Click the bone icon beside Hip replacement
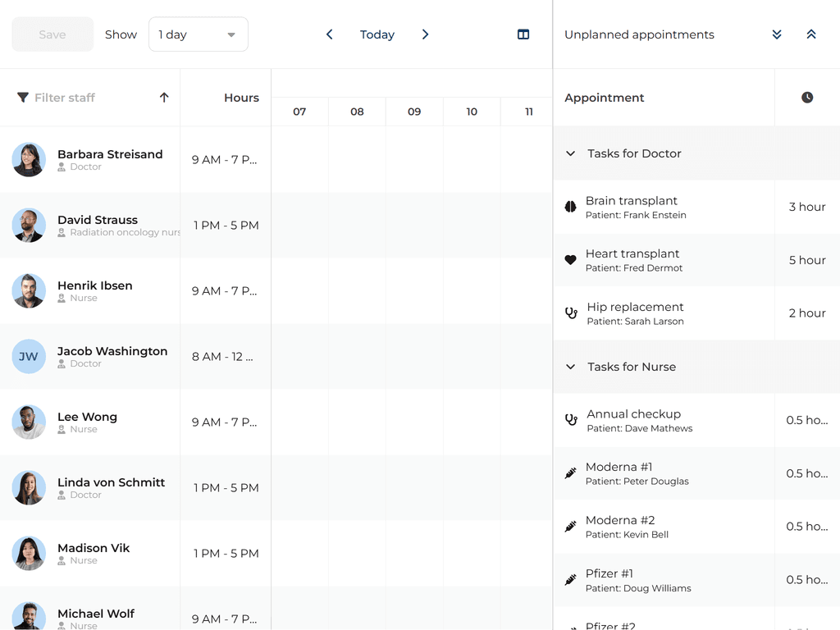This screenshot has height=630, width=840. [571, 313]
